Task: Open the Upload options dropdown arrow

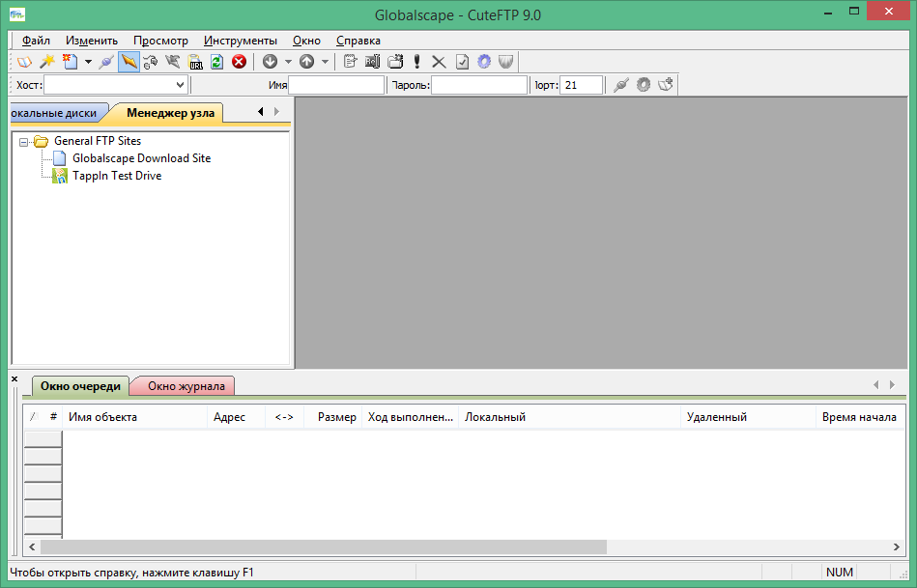Action: click(325, 62)
